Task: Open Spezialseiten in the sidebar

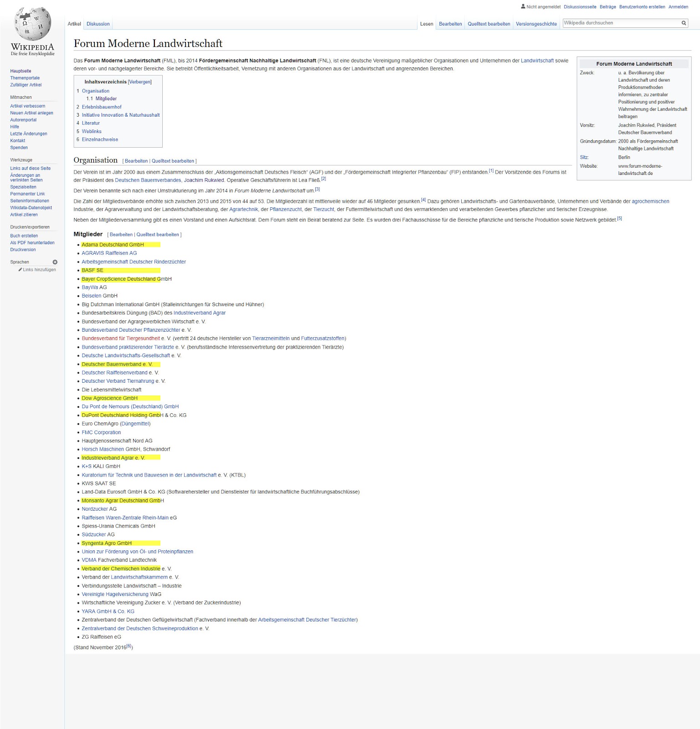Action: (23, 187)
